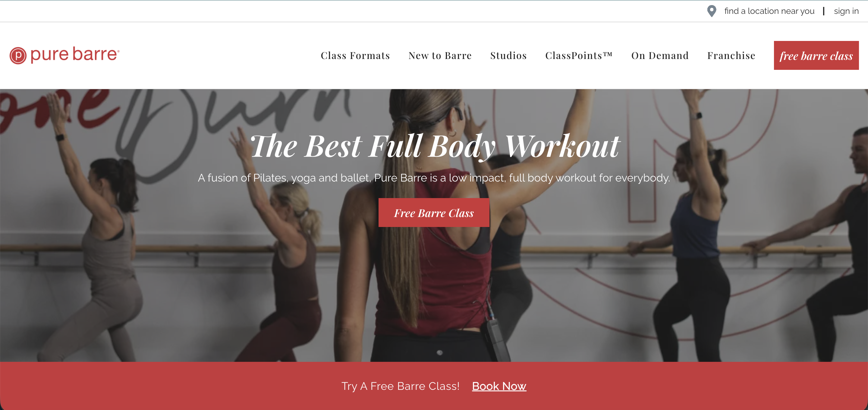Open the Class Formats menu

355,56
